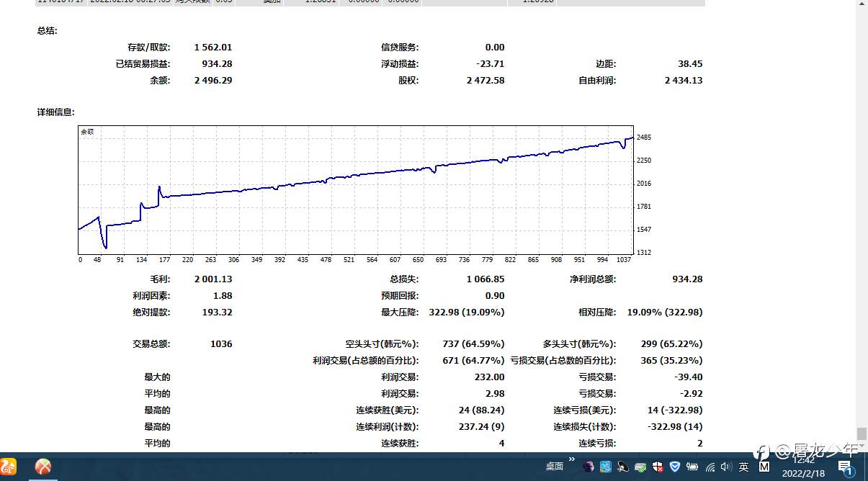Toggle input language on 英 indicator
This screenshot has height=481, width=868.
[x=744, y=467]
